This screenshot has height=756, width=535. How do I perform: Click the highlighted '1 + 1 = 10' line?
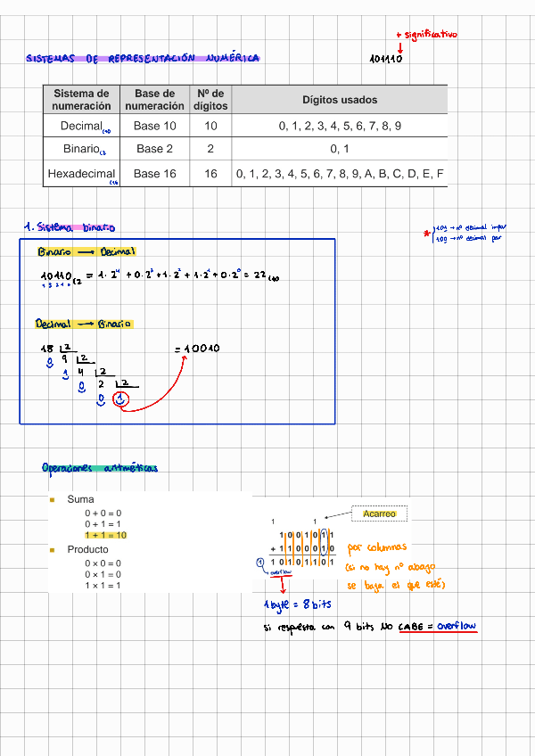coord(106,535)
